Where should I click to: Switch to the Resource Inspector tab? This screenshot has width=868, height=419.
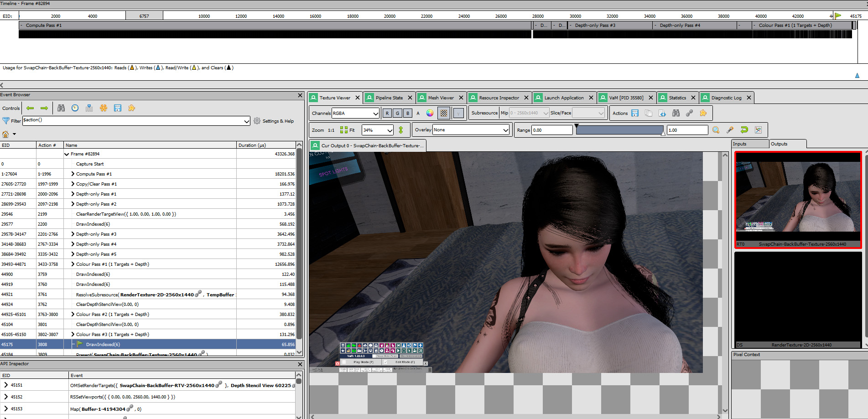coord(499,98)
